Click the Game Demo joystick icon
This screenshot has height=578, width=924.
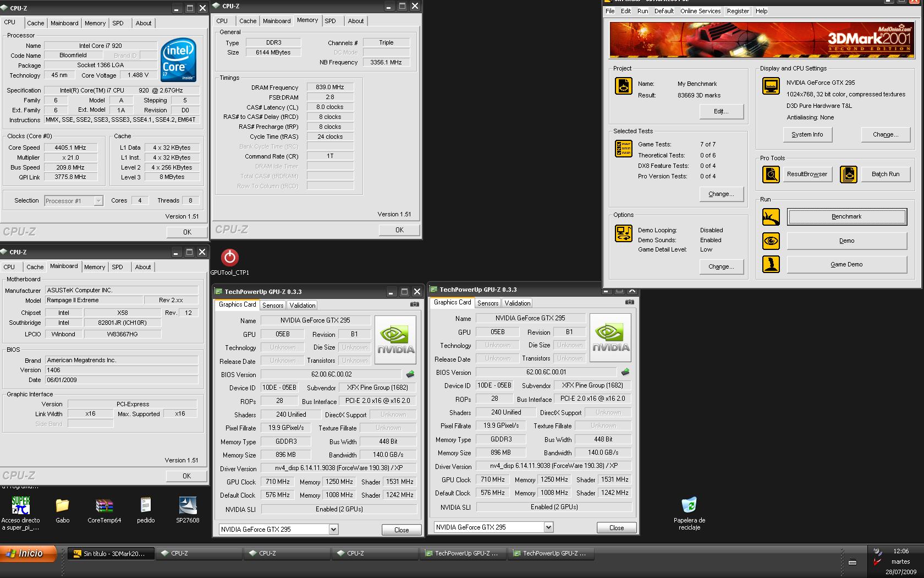point(771,265)
